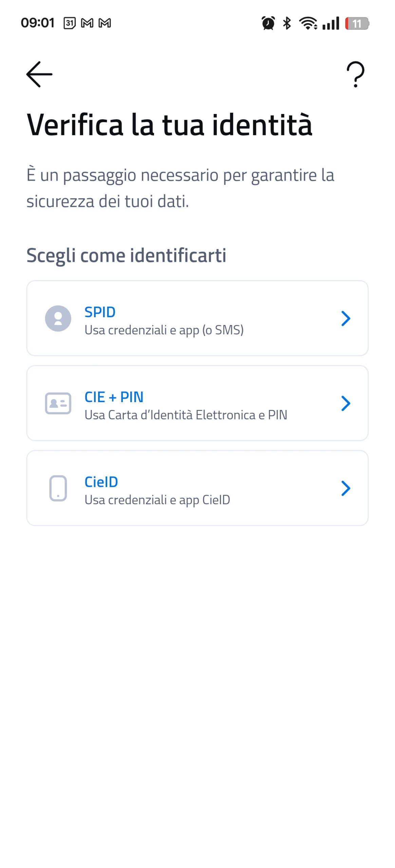Tap the Wi-Fi signal status icon
Viewport: 395px width, 868px height.
308,23
